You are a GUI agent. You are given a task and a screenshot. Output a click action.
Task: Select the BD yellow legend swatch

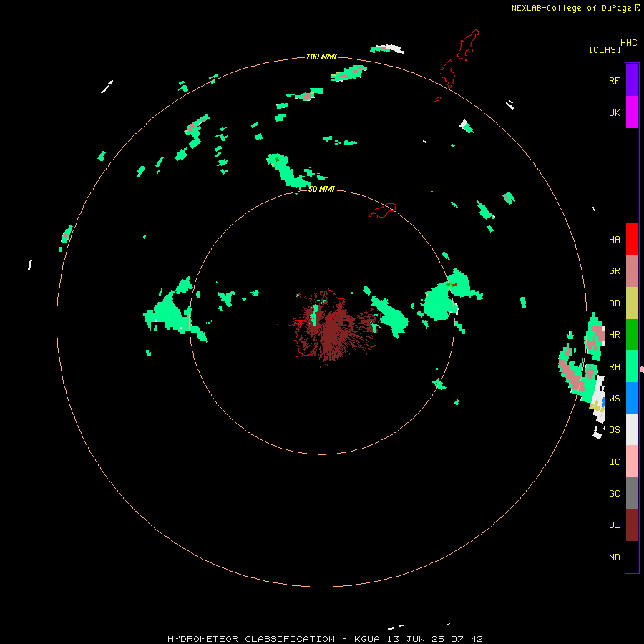point(632,303)
